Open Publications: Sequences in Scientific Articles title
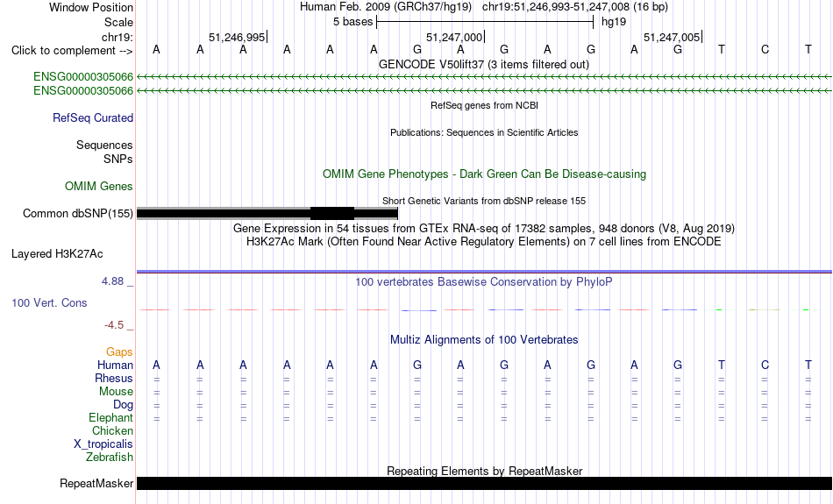Screen dimensions: 833x504 (484, 132)
